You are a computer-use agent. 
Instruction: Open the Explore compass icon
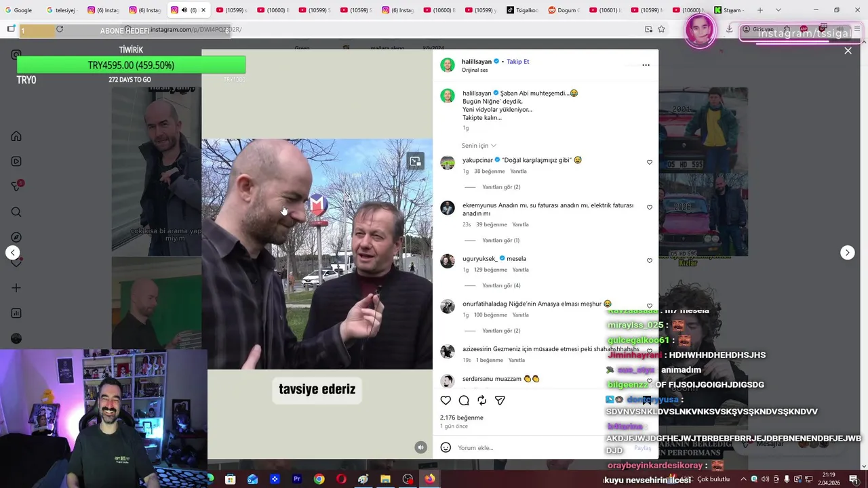pyautogui.click(x=16, y=237)
